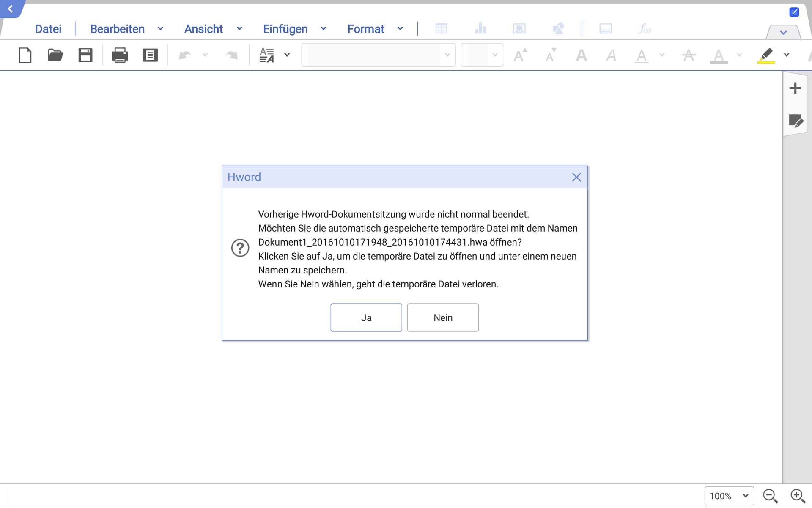
Task: Insert a chart with the bar chart icon
Action: (x=480, y=29)
